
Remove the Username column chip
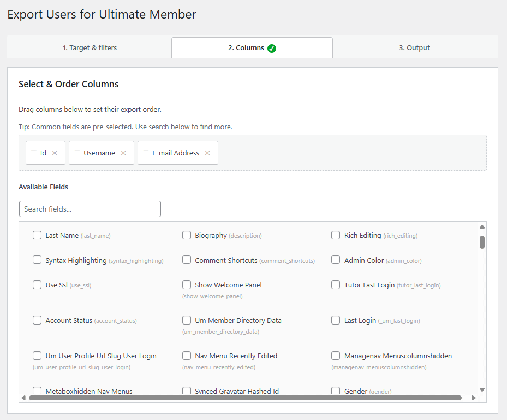123,153
